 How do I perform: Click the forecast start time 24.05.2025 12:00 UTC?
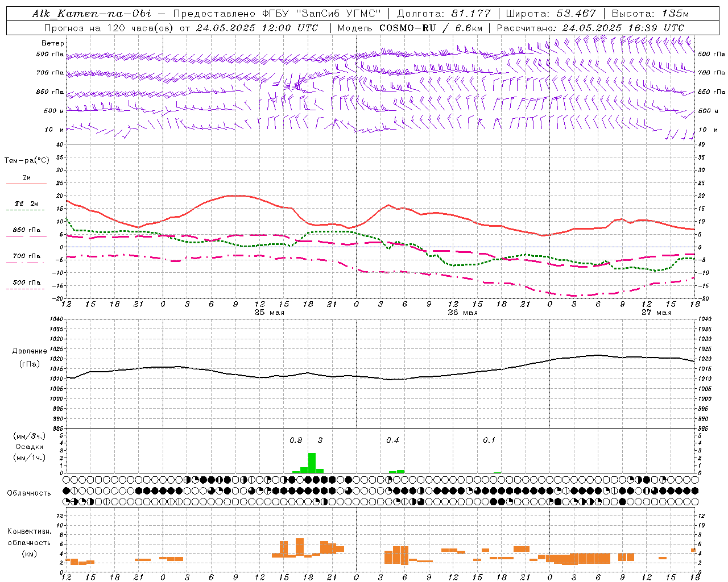[257, 28]
